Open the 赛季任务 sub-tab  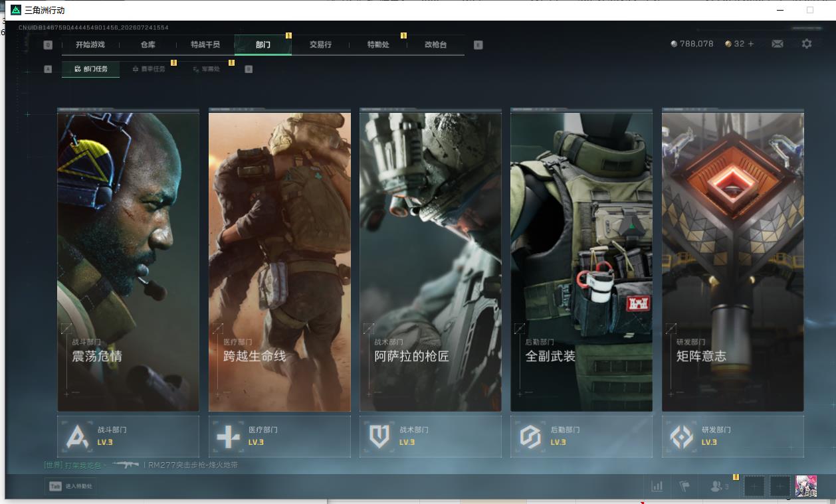(x=149, y=69)
